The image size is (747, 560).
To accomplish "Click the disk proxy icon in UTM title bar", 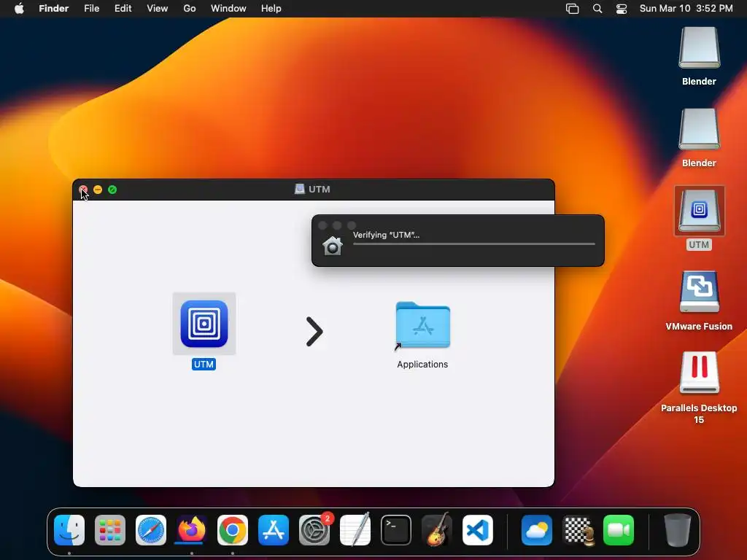I will (300, 189).
